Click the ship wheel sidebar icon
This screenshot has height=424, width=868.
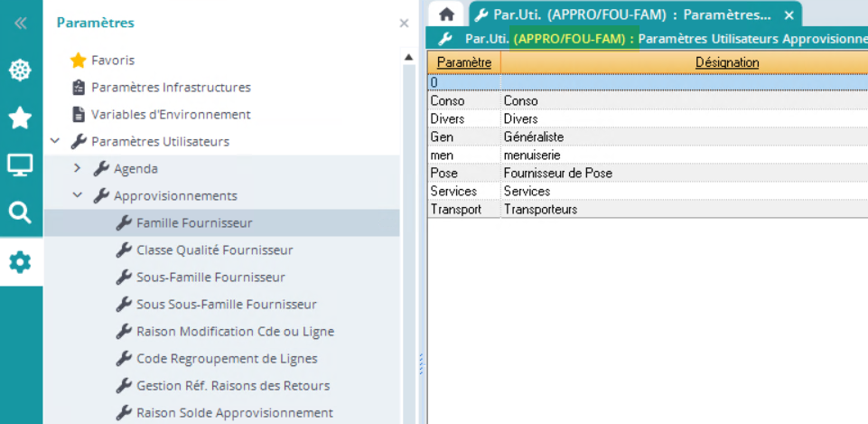coord(20,71)
